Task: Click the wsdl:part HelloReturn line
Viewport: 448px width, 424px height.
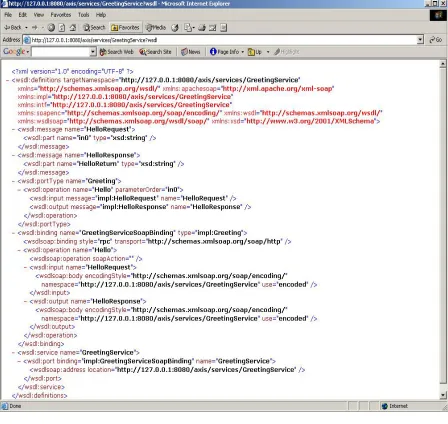Action: point(104,164)
